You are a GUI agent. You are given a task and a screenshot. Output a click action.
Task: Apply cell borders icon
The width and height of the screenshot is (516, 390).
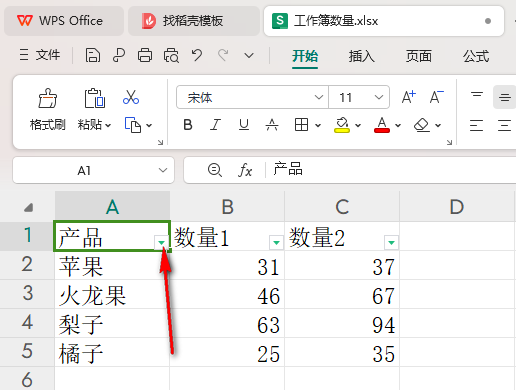[x=301, y=125]
